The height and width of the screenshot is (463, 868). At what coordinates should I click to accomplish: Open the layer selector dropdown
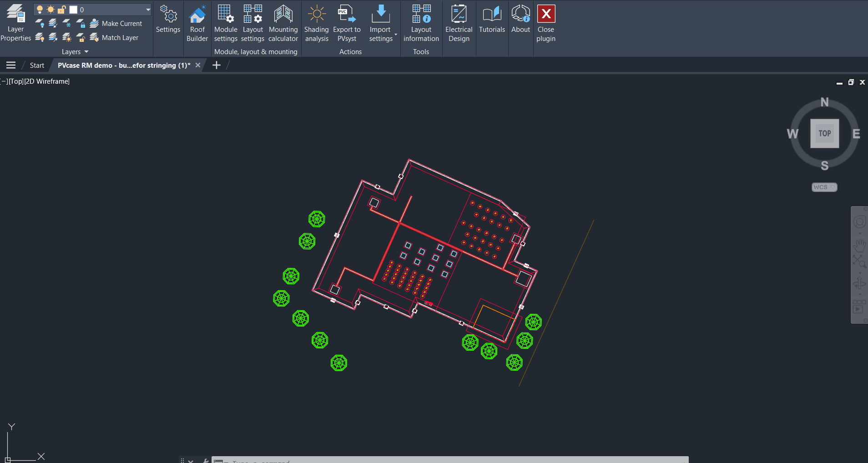coord(148,10)
